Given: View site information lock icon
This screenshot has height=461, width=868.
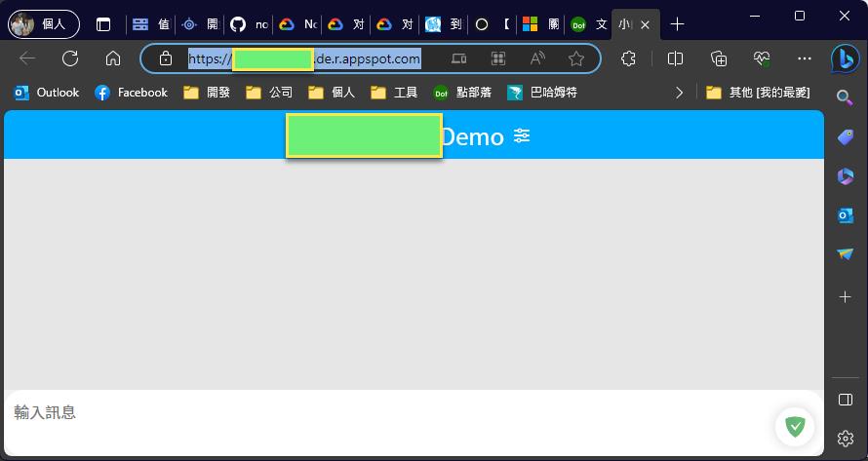Looking at the screenshot, I should point(166,58).
